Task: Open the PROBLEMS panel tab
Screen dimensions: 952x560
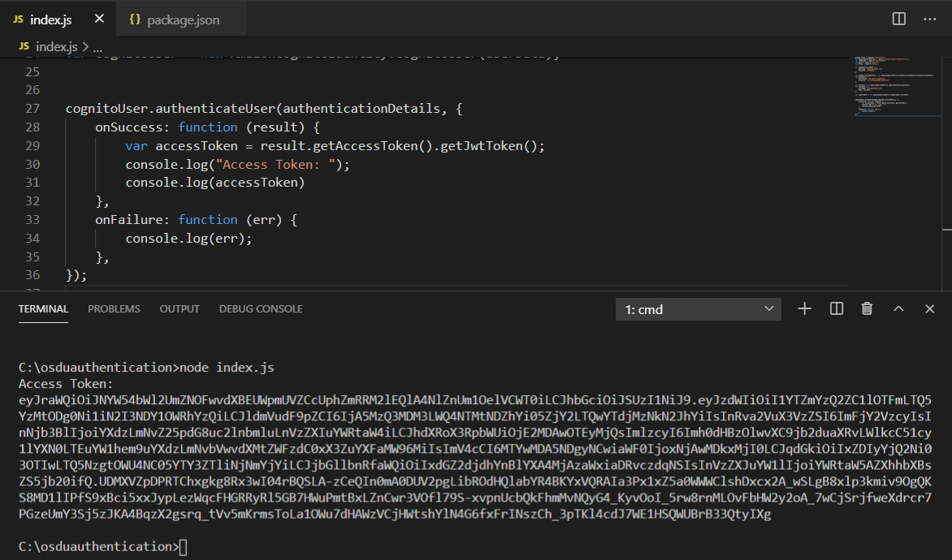Action: (x=114, y=309)
